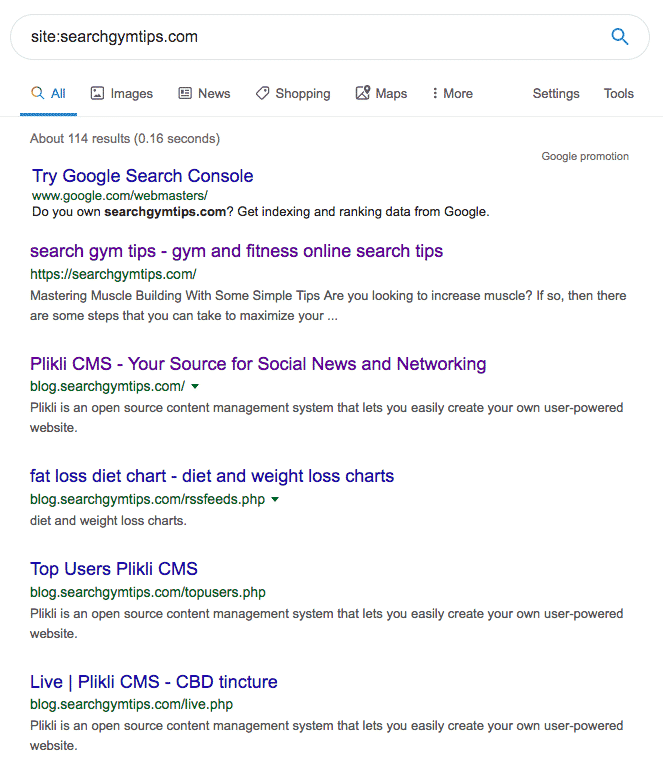Image resolution: width=663 pixels, height=764 pixels.
Task: Click the Maps tab pin icon
Action: point(362,93)
